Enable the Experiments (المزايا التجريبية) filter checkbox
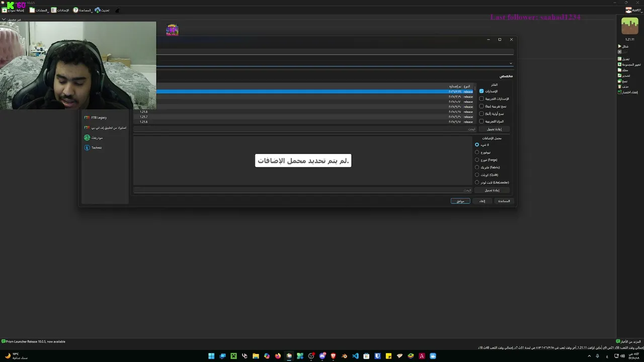Viewport: 644px width, 362px height. (481, 121)
